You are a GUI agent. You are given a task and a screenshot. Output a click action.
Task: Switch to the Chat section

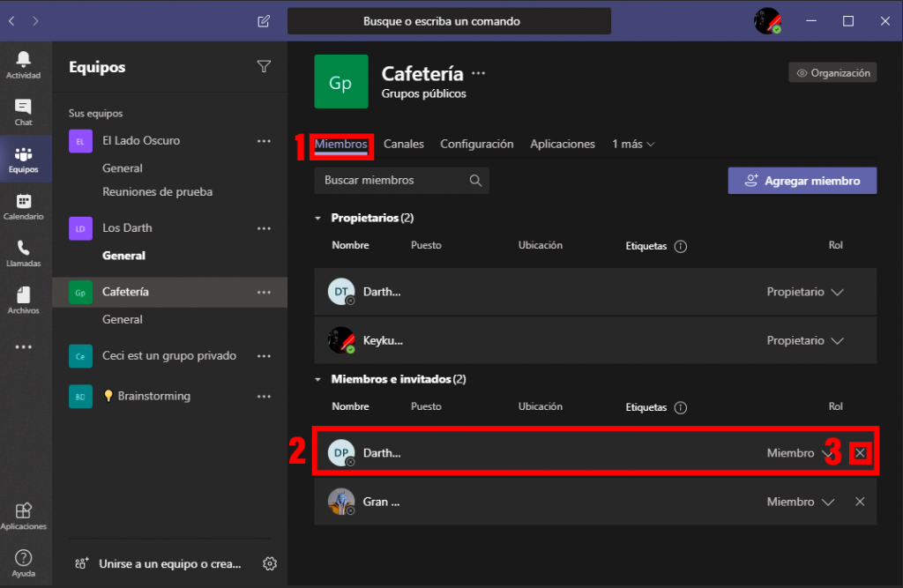(x=23, y=110)
